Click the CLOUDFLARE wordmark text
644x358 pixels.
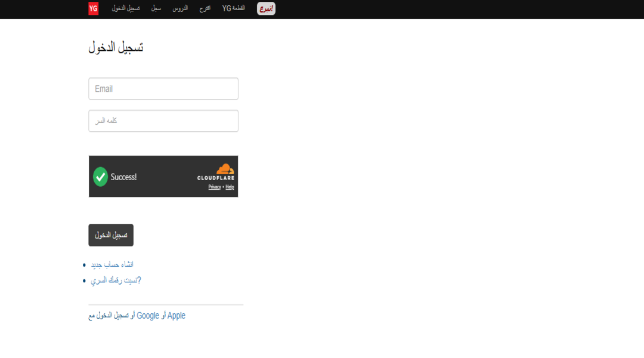pos(216,178)
